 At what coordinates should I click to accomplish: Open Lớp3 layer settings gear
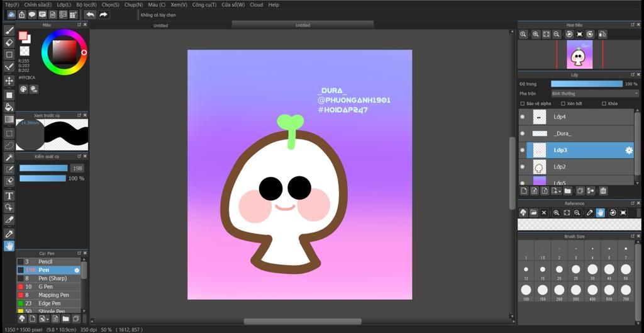(x=629, y=150)
